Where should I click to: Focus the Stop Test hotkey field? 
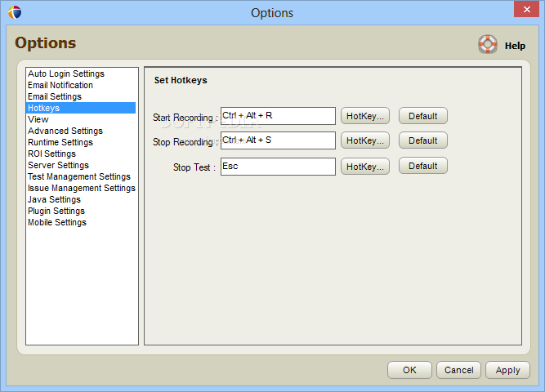point(278,167)
